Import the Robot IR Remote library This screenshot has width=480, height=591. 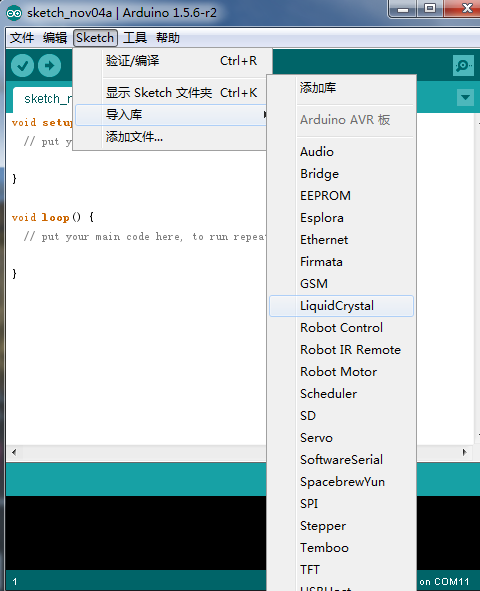341,350
